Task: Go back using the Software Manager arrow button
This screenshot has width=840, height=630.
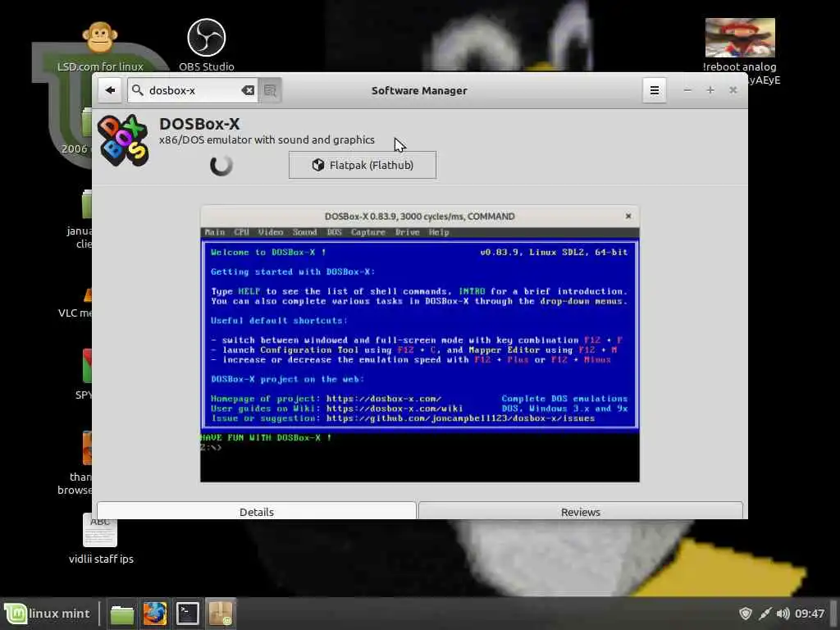Action: coord(111,90)
